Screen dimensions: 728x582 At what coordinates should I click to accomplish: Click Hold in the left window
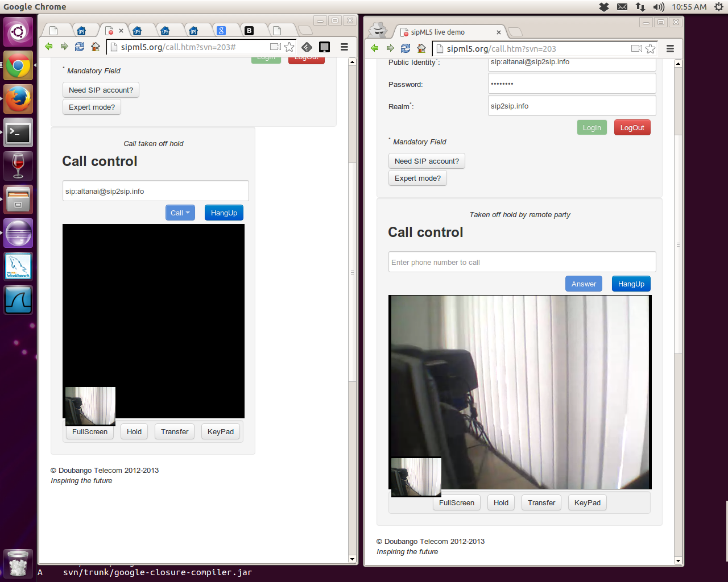pos(134,431)
